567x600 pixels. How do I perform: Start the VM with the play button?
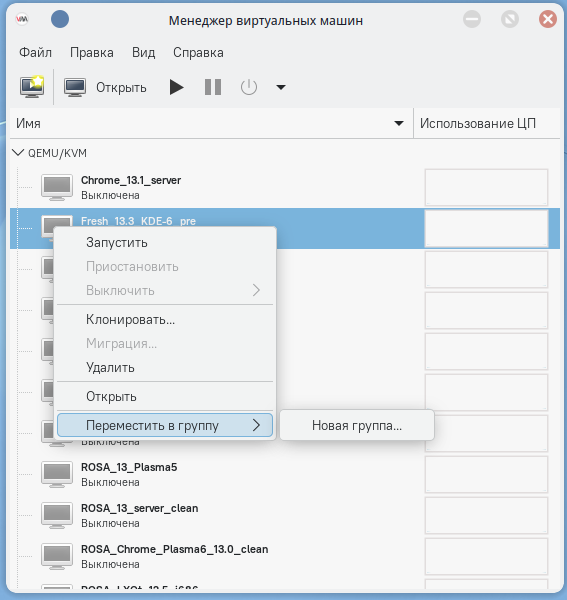click(x=176, y=87)
